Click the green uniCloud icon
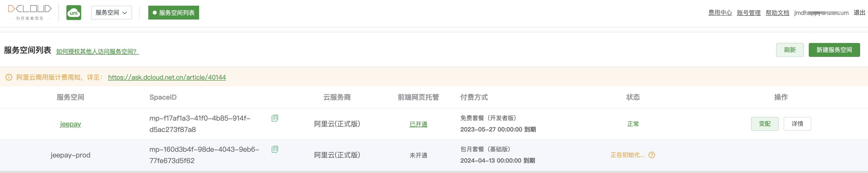This screenshot has height=173, width=868. click(74, 13)
